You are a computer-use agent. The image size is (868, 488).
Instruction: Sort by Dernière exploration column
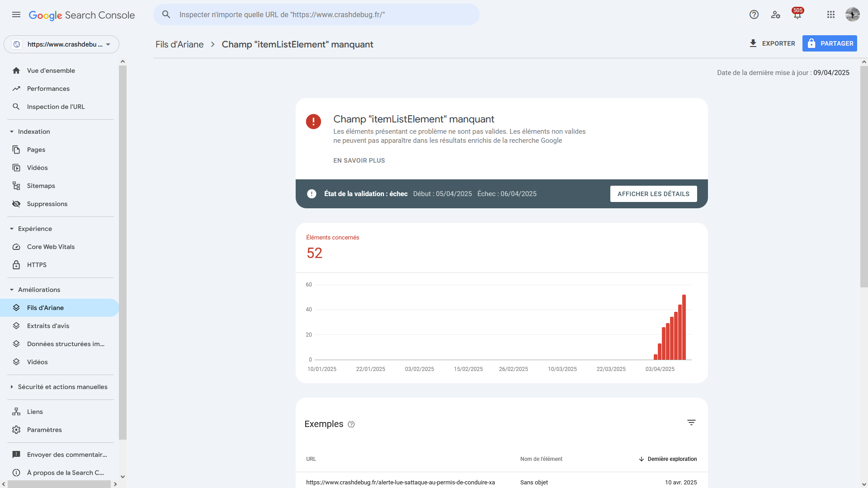671,459
